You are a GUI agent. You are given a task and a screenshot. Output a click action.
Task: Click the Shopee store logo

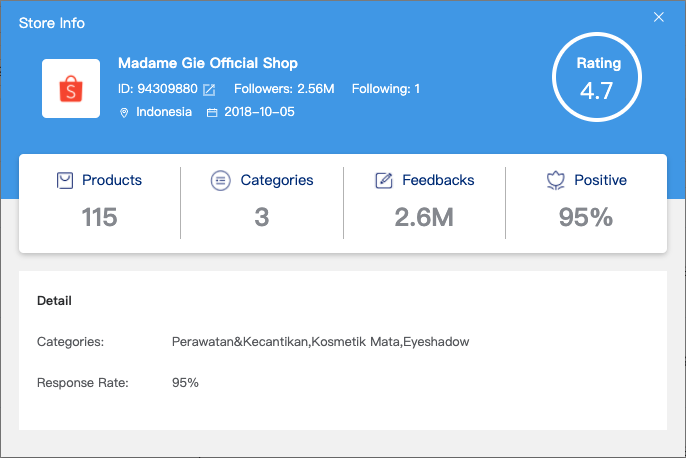pyautogui.click(x=71, y=88)
